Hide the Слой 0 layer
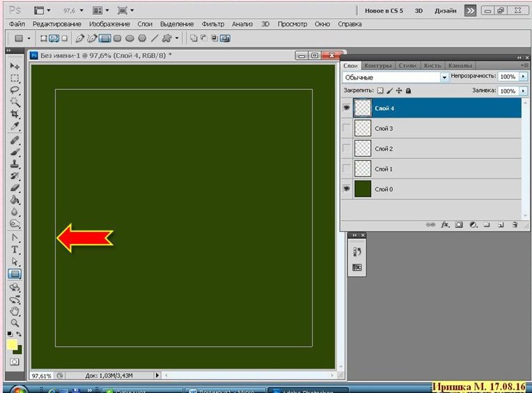 [347, 189]
